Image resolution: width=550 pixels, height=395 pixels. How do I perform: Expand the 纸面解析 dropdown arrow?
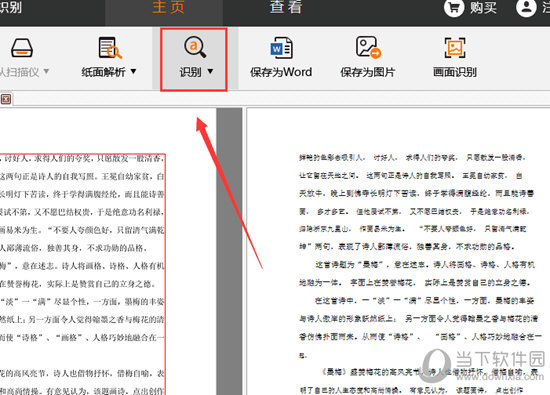[133, 71]
